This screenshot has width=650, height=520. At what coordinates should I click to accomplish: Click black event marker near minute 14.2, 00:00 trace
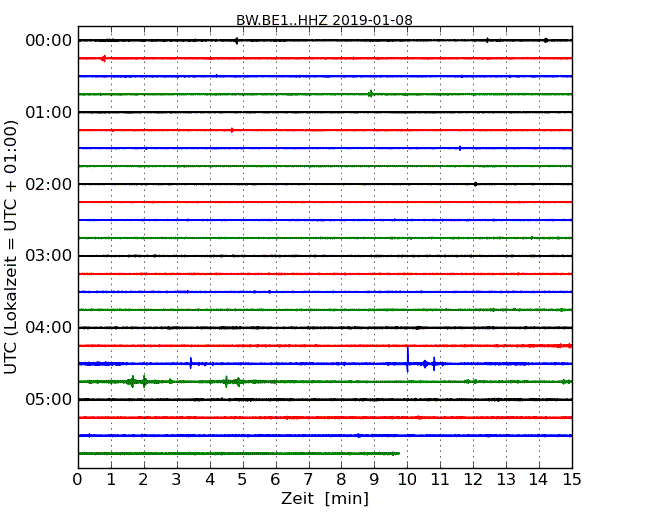point(546,40)
